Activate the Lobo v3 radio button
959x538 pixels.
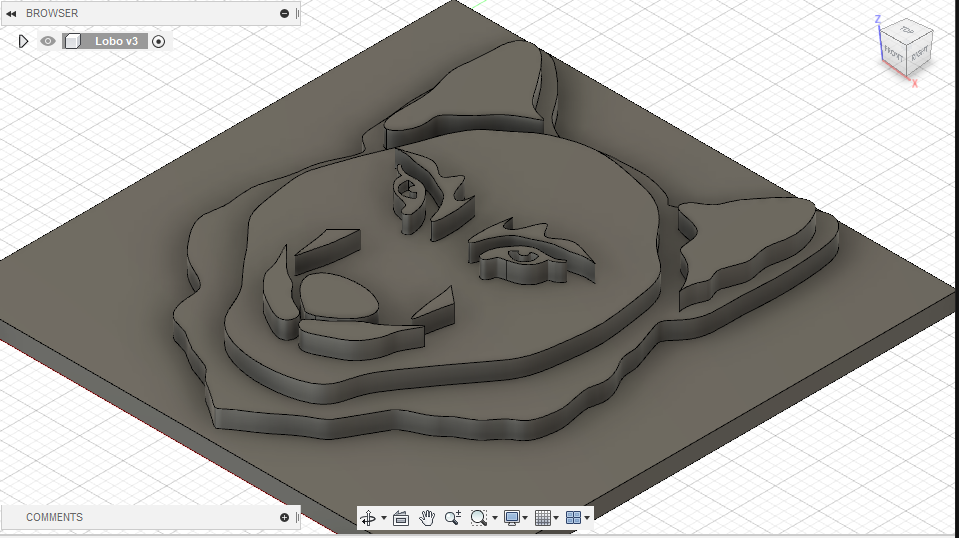pos(158,42)
